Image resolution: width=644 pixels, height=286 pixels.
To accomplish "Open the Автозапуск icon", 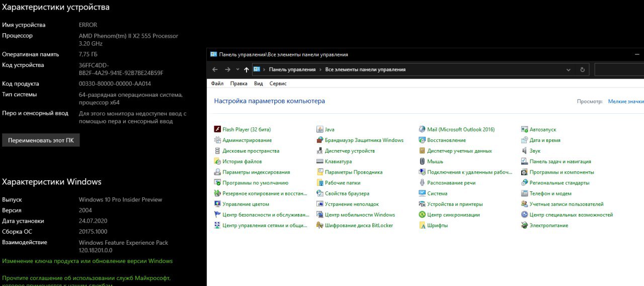I will coord(525,129).
